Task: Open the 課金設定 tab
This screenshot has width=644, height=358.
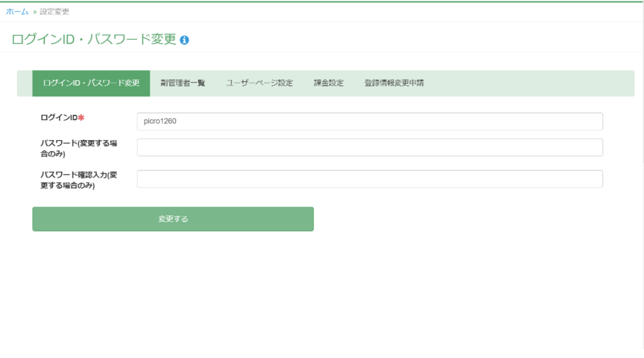Action: [328, 84]
